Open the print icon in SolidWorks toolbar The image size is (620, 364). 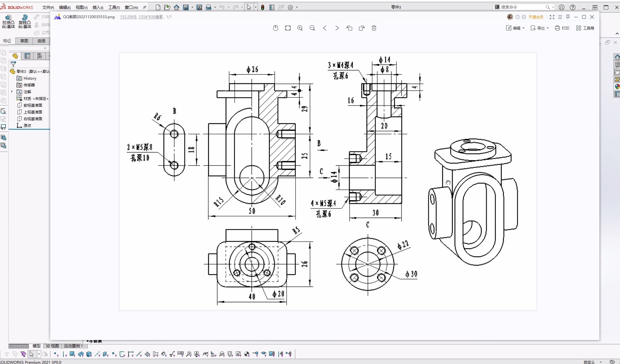(x=209, y=7)
